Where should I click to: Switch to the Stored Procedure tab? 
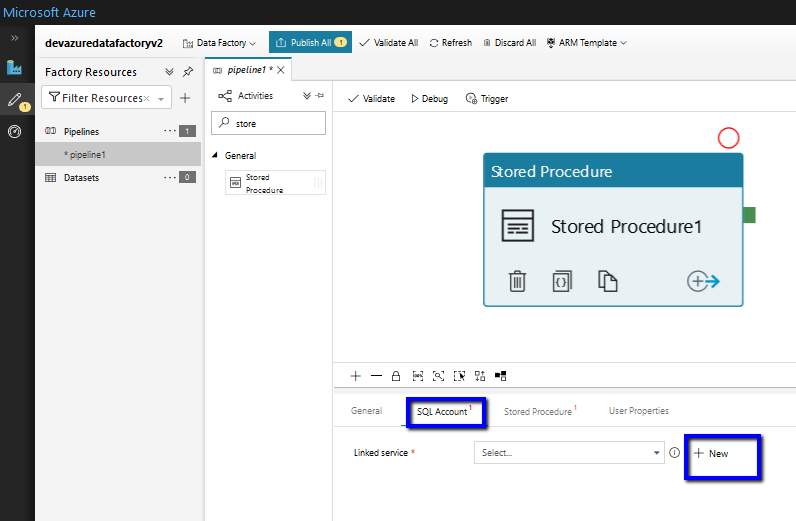tap(538, 411)
